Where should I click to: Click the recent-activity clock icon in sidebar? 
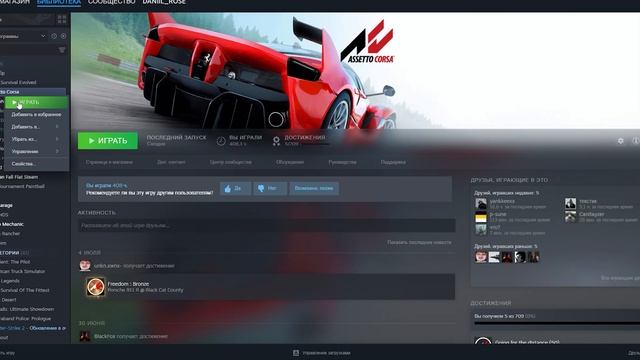coord(54,36)
